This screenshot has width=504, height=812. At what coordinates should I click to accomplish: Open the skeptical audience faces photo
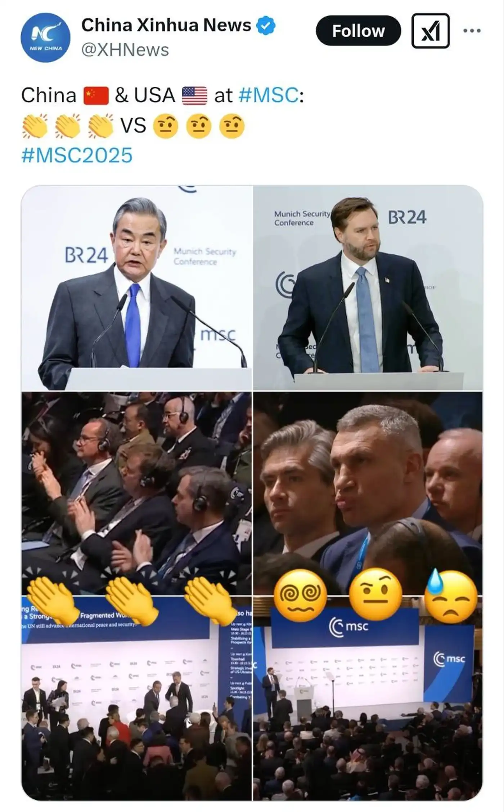tap(368, 493)
